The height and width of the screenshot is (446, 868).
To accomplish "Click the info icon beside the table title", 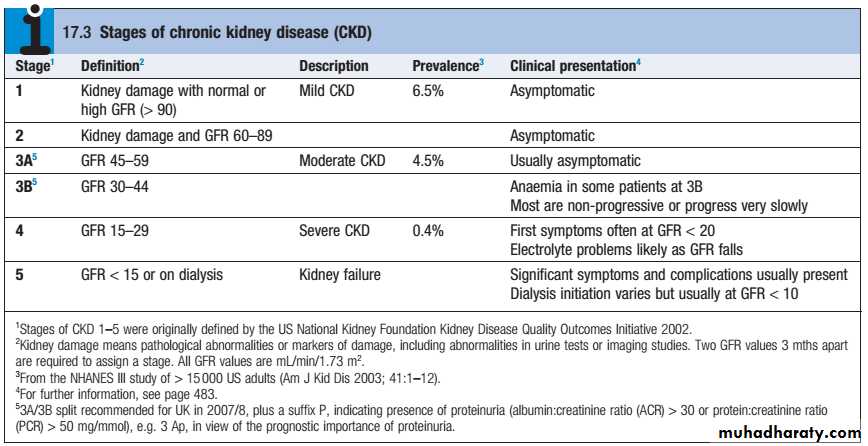I will pos(29,27).
